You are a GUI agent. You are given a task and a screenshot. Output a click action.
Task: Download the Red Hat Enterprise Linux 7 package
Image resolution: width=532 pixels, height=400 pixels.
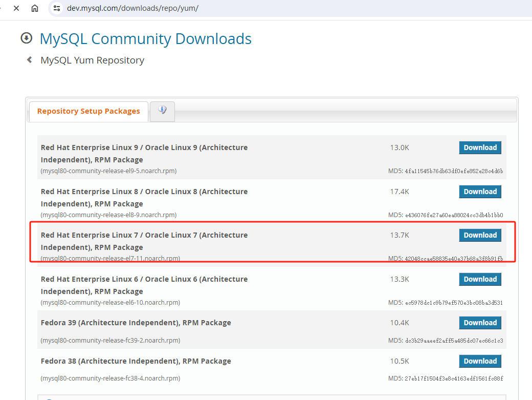point(480,235)
